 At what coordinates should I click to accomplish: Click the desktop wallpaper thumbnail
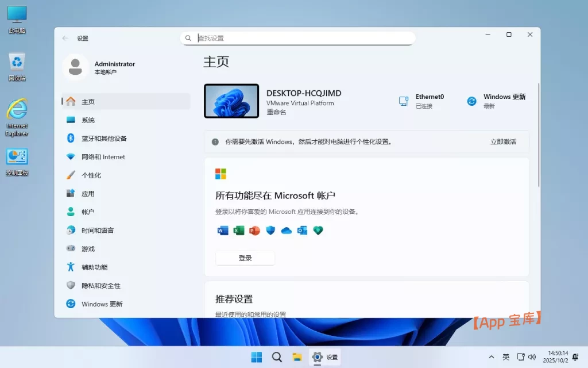coord(231,100)
